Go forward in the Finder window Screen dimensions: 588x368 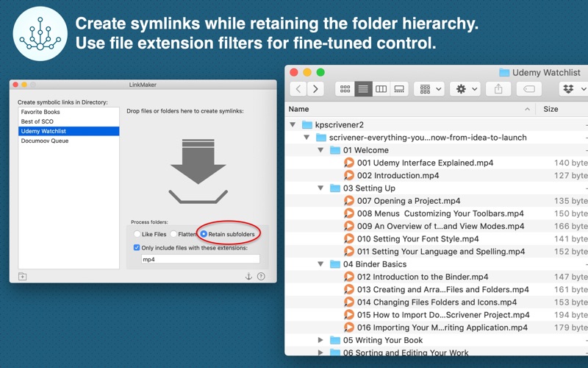315,89
